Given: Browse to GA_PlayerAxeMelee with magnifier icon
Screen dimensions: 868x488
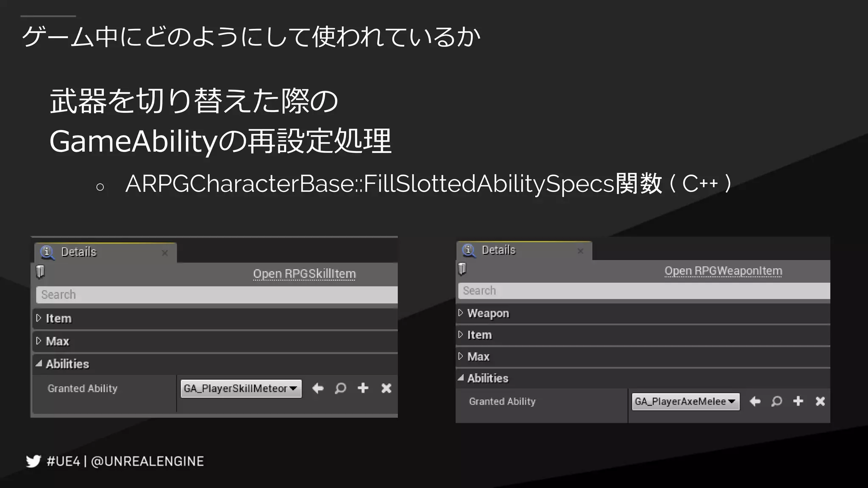Looking at the screenshot, I should 776,401.
